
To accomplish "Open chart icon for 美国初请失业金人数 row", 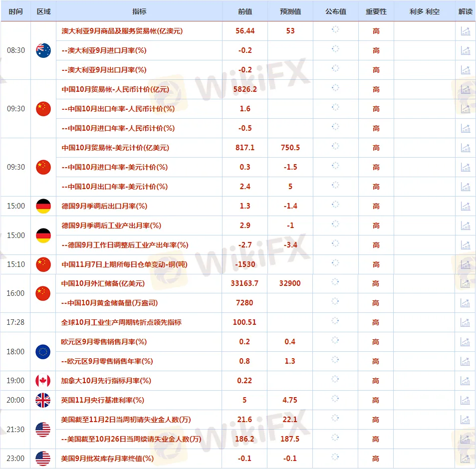I will click(465, 420).
